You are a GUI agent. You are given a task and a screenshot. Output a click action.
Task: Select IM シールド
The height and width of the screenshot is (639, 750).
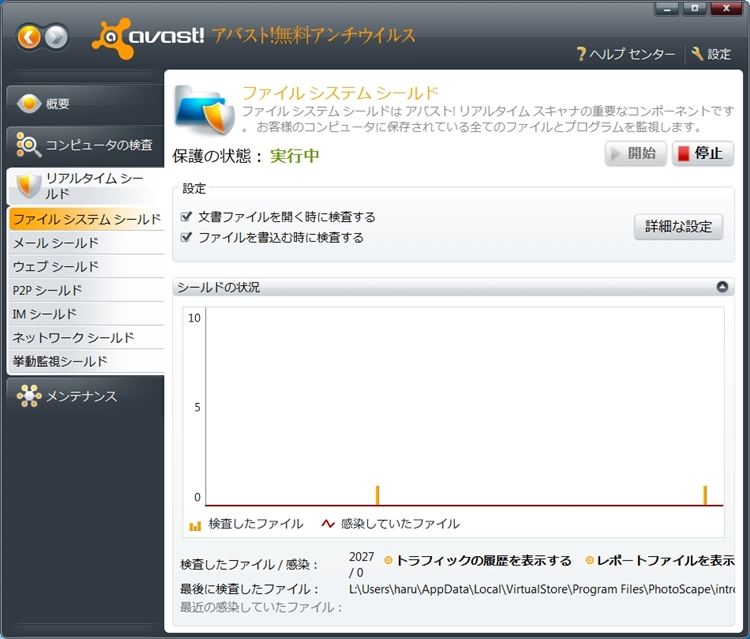click(x=87, y=314)
